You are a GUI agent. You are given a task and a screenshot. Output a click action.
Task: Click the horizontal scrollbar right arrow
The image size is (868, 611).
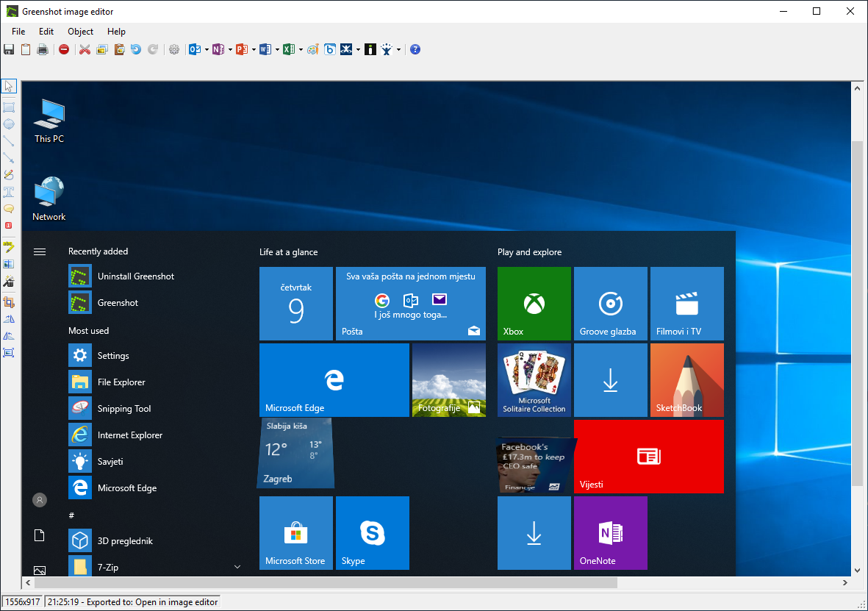tap(844, 582)
